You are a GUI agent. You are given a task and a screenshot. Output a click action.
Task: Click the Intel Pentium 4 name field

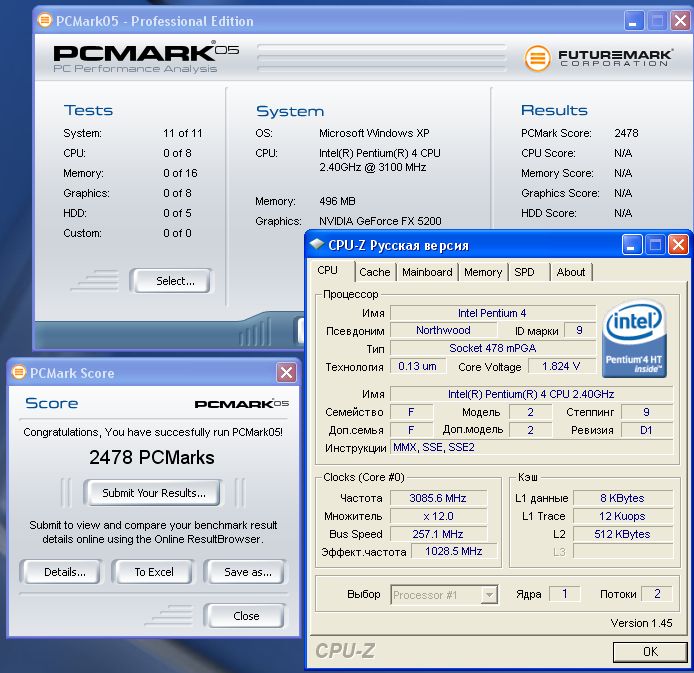[492, 313]
